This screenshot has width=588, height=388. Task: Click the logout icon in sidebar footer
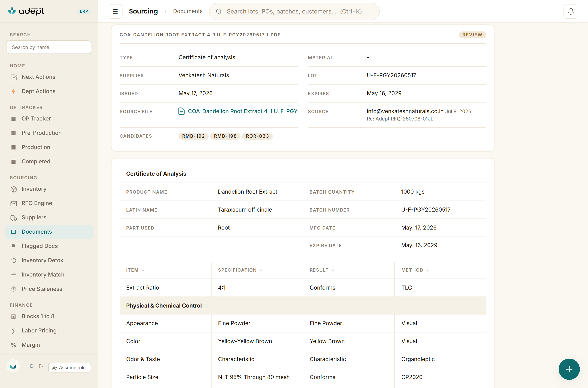(x=41, y=366)
